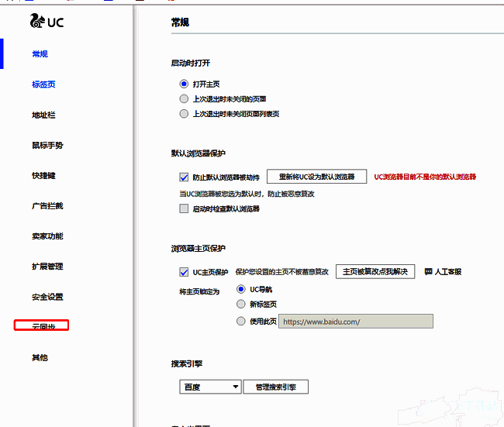This screenshot has height=427, width=504.
Task: Select 广告拦截 in the sidebar
Action: click(47, 206)
